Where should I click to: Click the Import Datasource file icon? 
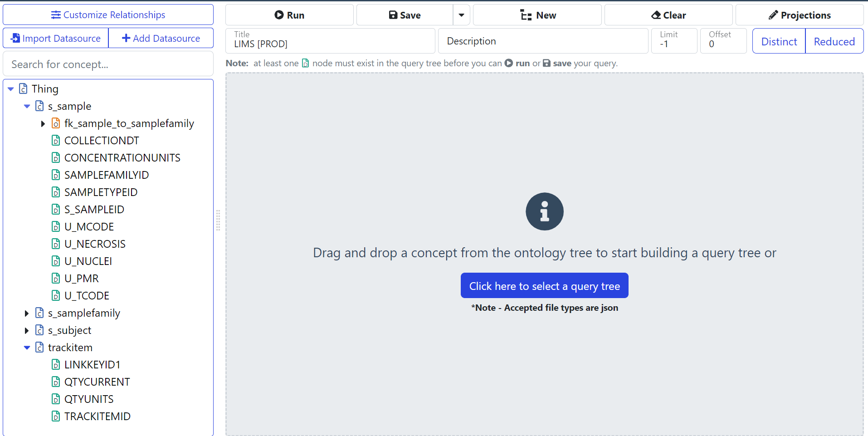[x=16, y=38]
